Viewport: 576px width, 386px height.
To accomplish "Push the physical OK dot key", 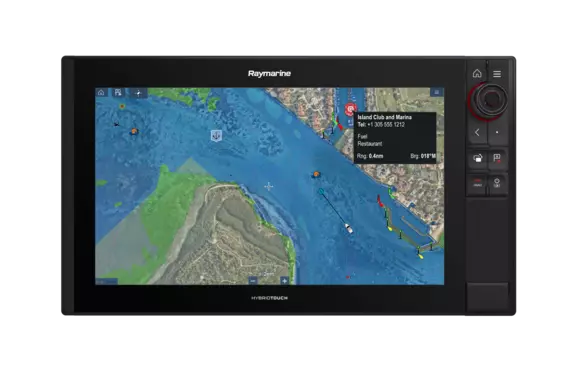I will 497,132.
